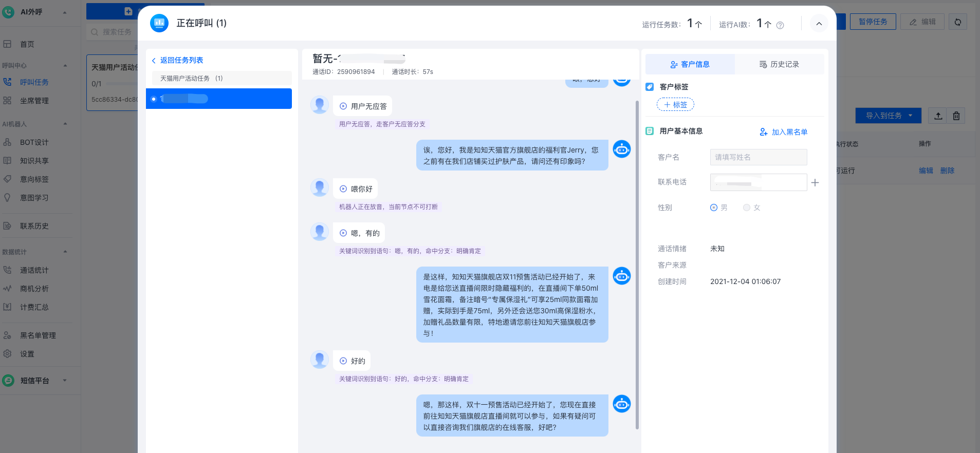This screenshot has height=453, width=980.
Task: Play audio of 好的 message
Action: 343,361
